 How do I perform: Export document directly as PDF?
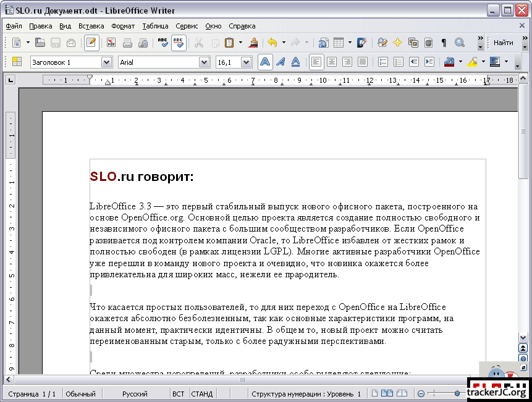[111, 43]
